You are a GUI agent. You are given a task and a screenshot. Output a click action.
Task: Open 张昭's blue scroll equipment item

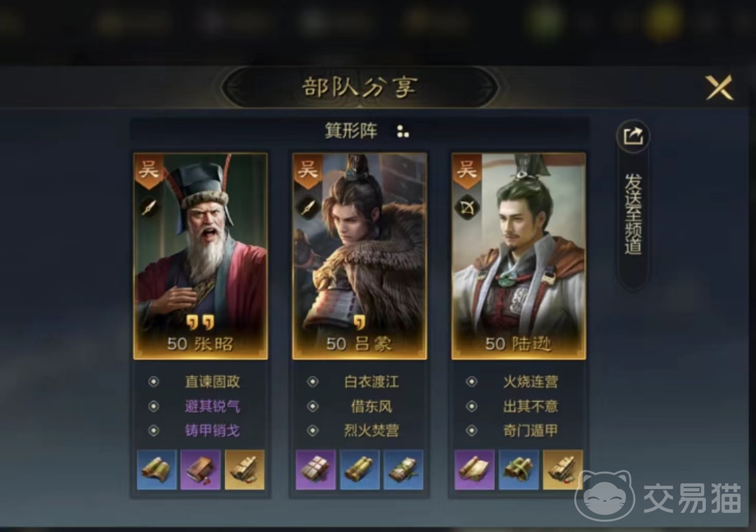click(157, 470)
